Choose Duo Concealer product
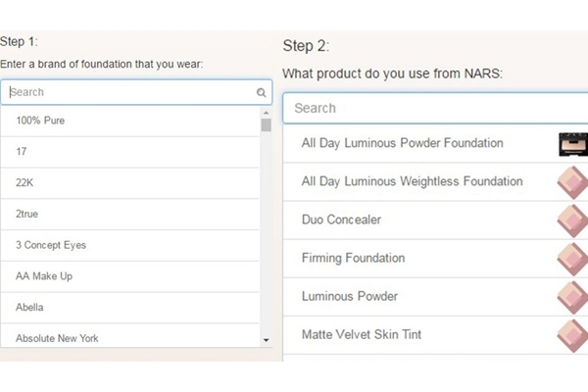 tap(341, 220)
